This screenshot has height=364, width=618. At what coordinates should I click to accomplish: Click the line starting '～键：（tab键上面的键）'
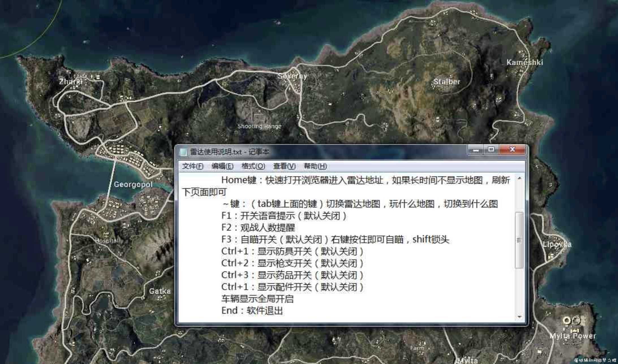[x=360, y=204]
